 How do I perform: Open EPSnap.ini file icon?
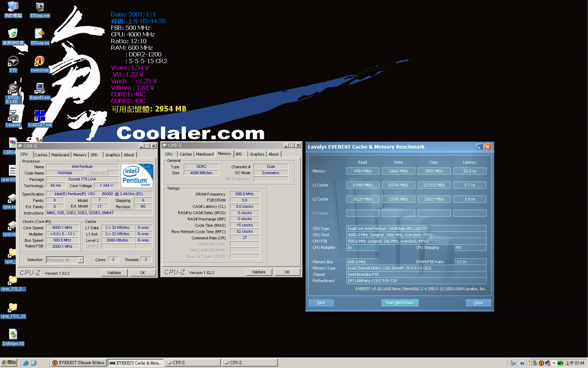coord(40,36)
